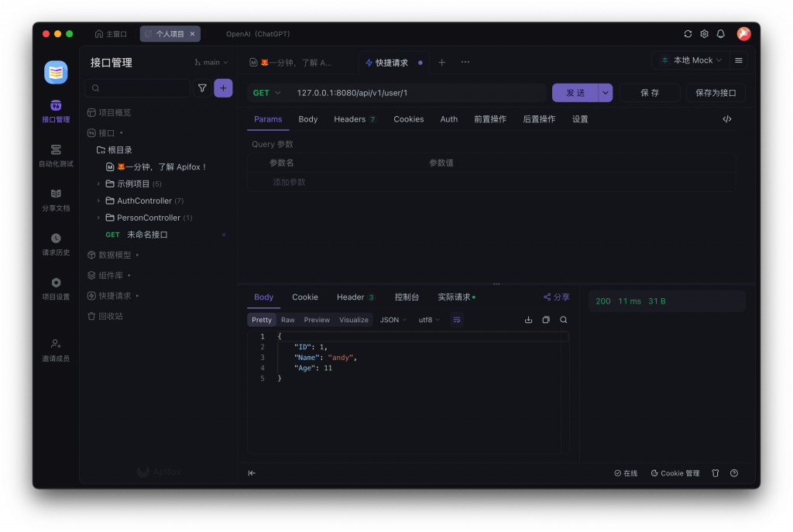Switch to the Auth tab
The width and height of the screenshot is (793, 532).
448,119
